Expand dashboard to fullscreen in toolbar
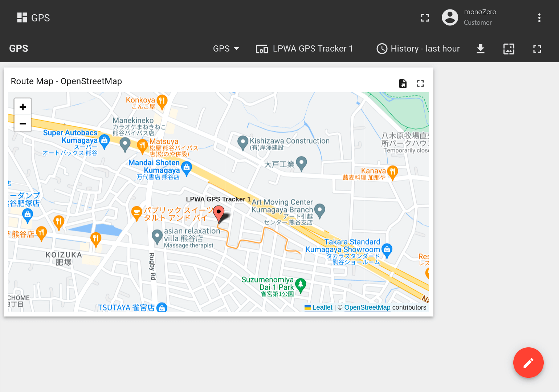 537,49
